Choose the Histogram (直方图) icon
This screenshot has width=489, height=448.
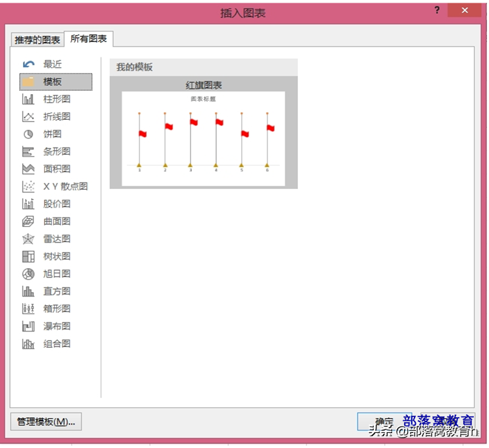(28, 291)
